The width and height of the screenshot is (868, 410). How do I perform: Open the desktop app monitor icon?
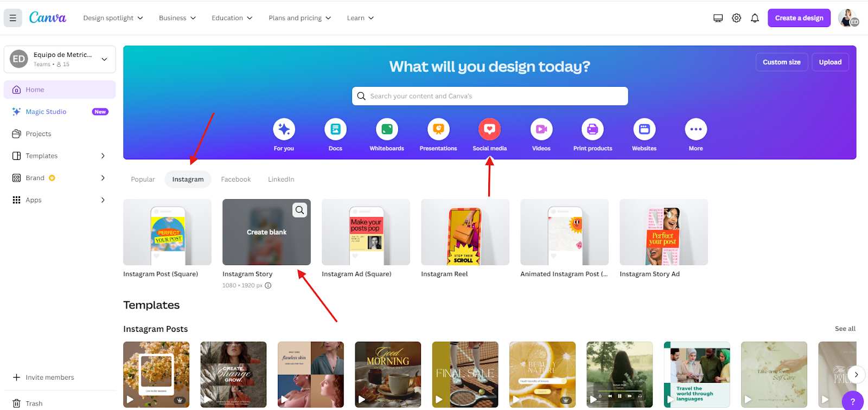(718, 18)
